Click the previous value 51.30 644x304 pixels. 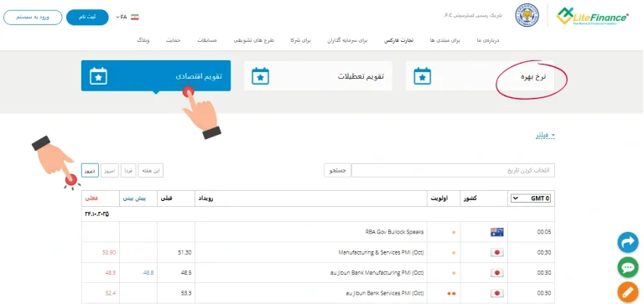(x=184, y=253)
